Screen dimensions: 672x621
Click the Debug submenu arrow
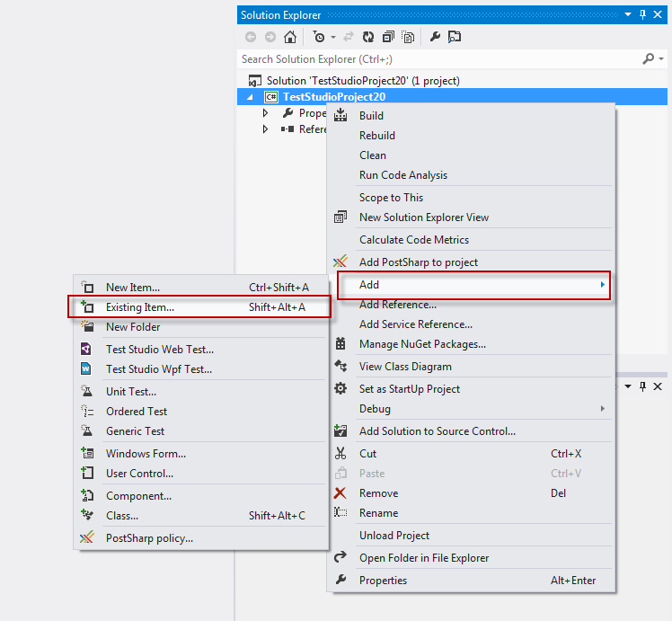(603, 409)
